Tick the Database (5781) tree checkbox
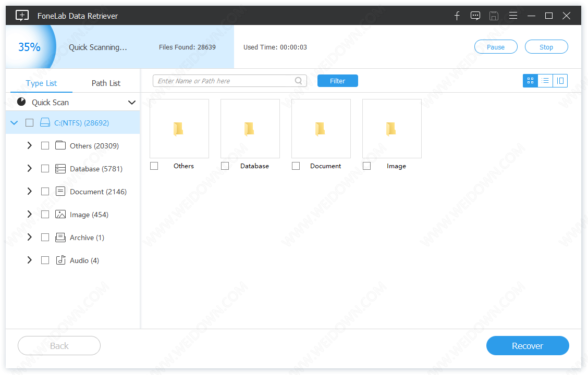588x375 pixels. pyautogui.click(x=45, y=169)
